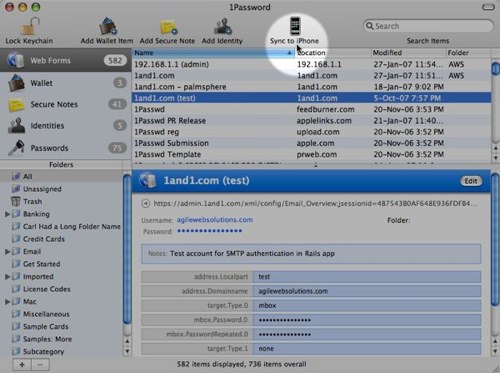Expand the Banking folder triangle
This screenshot has height=373, width=500.
7,214
